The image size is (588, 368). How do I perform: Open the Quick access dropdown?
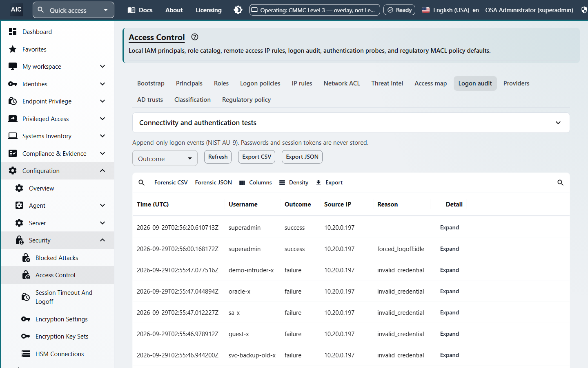pos(73,10)
